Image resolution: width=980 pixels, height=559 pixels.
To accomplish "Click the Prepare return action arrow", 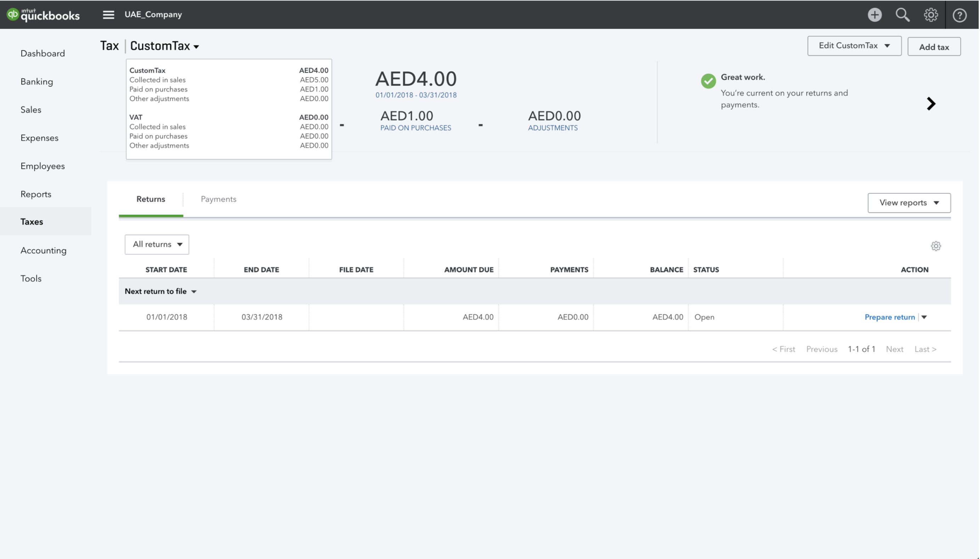I will tap(925, 317).
